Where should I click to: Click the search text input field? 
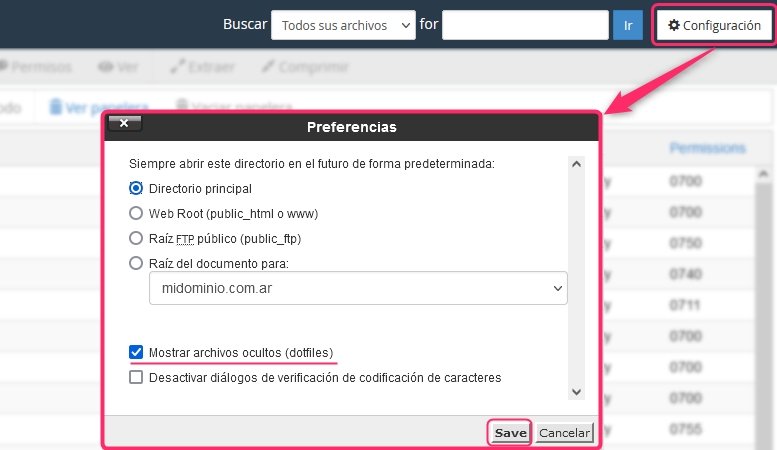coord(525,25)
